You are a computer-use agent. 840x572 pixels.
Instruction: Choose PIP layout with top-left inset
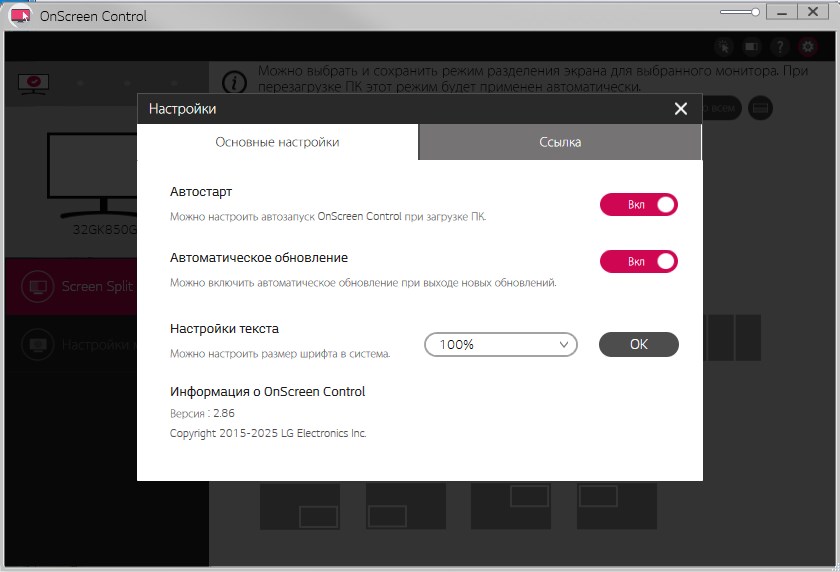pos(617,506)
